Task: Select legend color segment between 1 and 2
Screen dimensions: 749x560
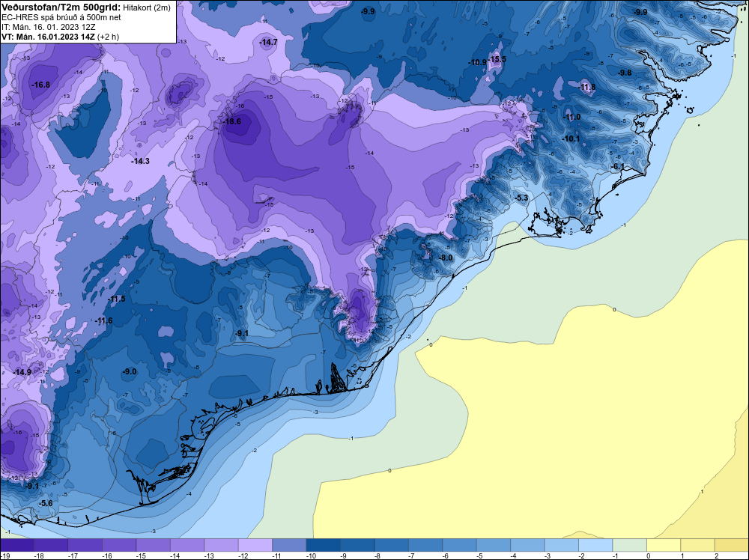Action: click(x=698, y=545)
